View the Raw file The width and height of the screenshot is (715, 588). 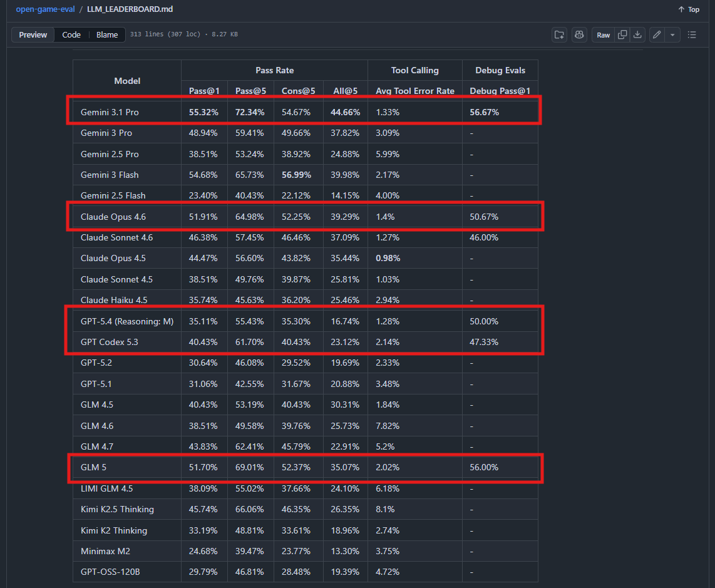(x=604, y=34)
